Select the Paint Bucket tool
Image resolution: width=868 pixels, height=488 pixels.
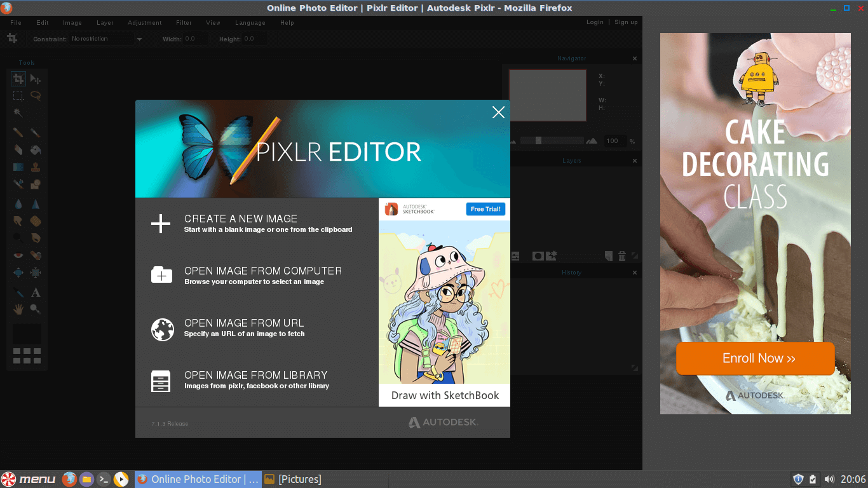coord(36,150)
